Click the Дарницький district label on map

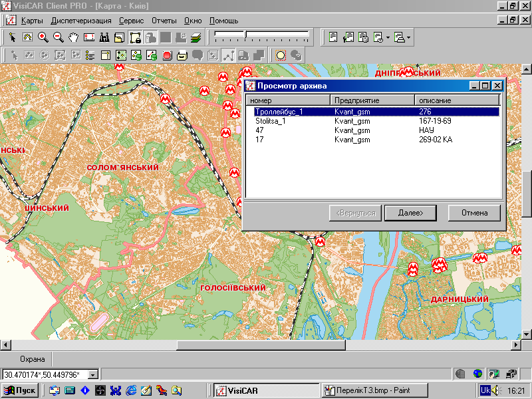(460, 299)
